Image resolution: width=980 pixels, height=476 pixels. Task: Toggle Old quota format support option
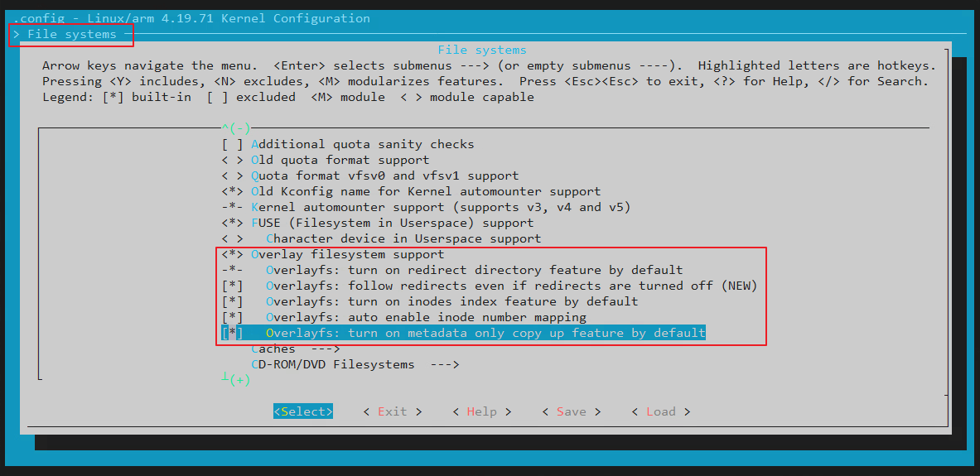coord(232,160)
